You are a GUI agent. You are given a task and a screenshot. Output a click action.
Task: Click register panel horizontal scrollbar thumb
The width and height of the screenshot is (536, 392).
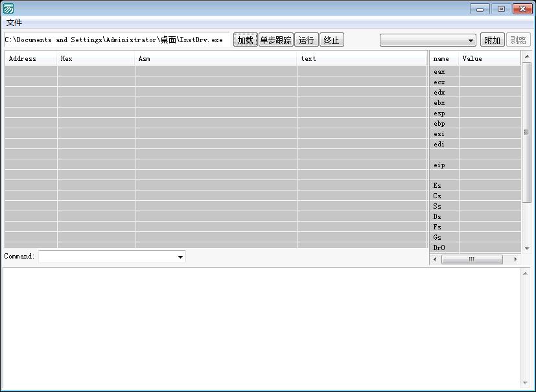472,259
